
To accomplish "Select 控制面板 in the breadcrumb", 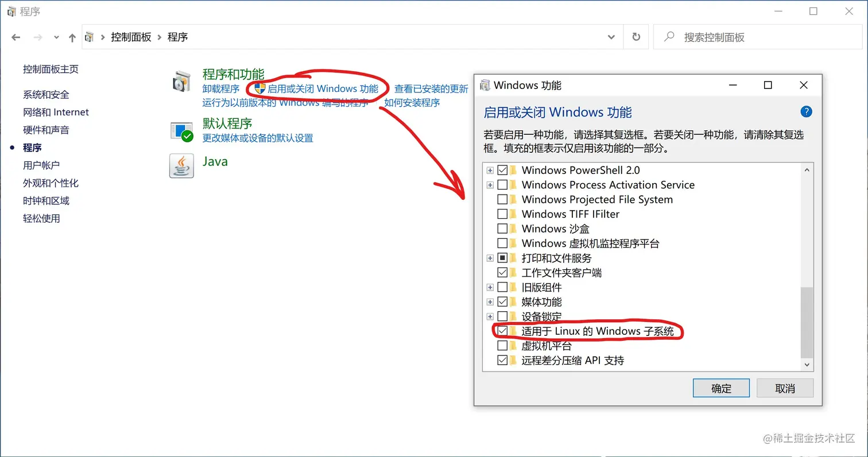I will point(131,37).
